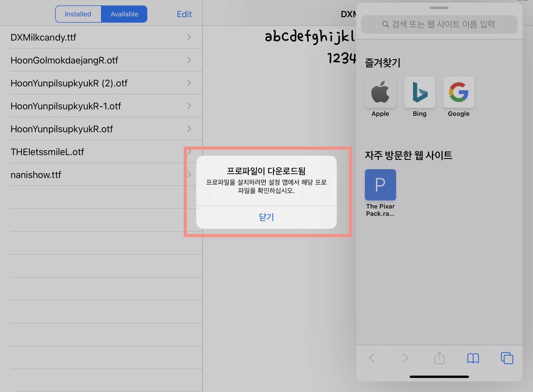Open Safari tabs overview icon
The width and height of the screenshot is (533, 392).
(x=507, y=358)
